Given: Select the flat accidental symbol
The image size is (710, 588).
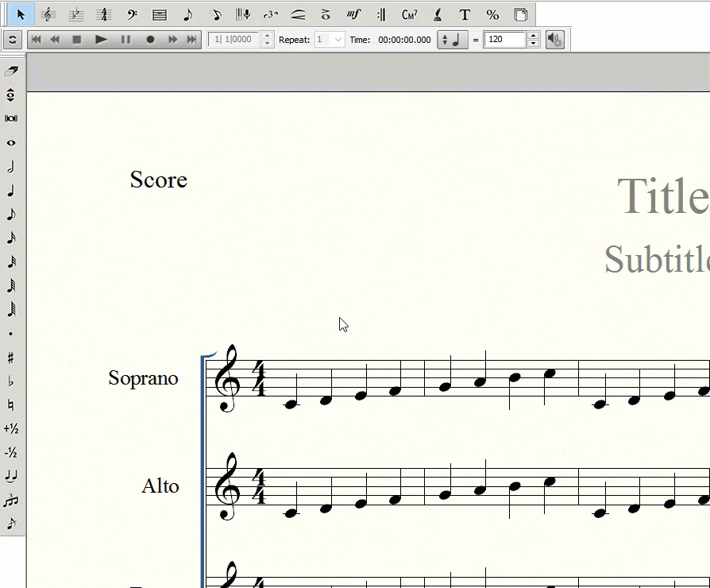Looking at the screenshot, I should pos(11,381).
